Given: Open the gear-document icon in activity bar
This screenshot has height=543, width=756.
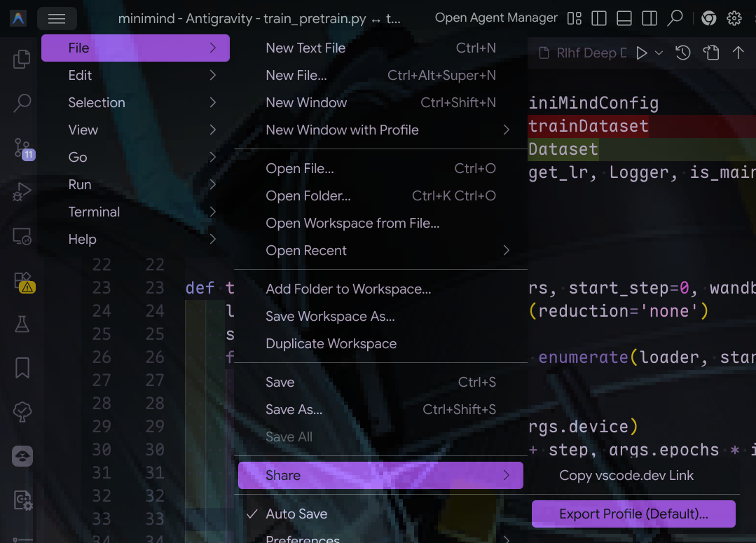Looking at the screenshot, I should coord(22,500).
